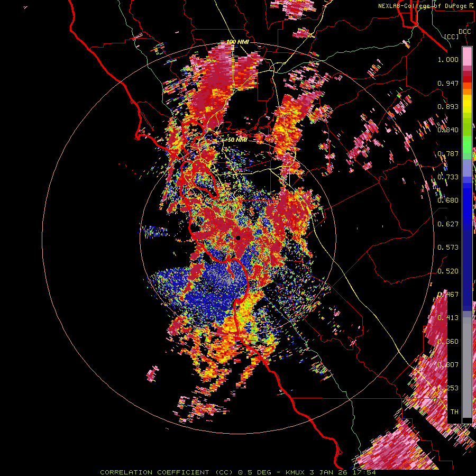Click the 100 NMI range ring label
This screenshot has height=476, width=476.
(237, 42)
